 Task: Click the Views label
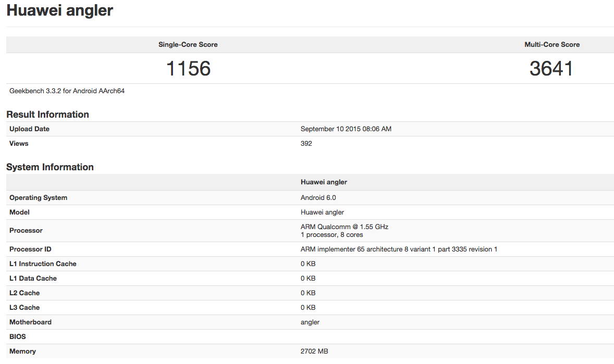(x=19, y=143)
